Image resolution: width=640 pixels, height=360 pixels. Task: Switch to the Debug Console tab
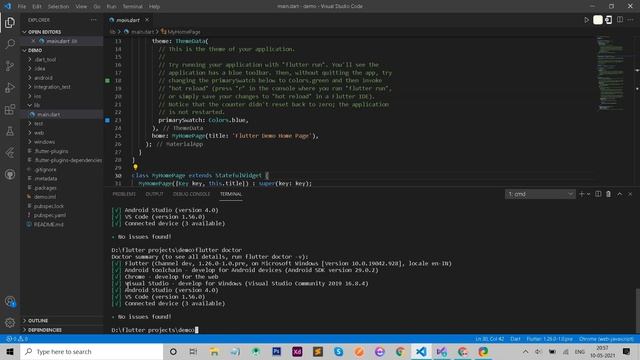[x=191, y=194]
